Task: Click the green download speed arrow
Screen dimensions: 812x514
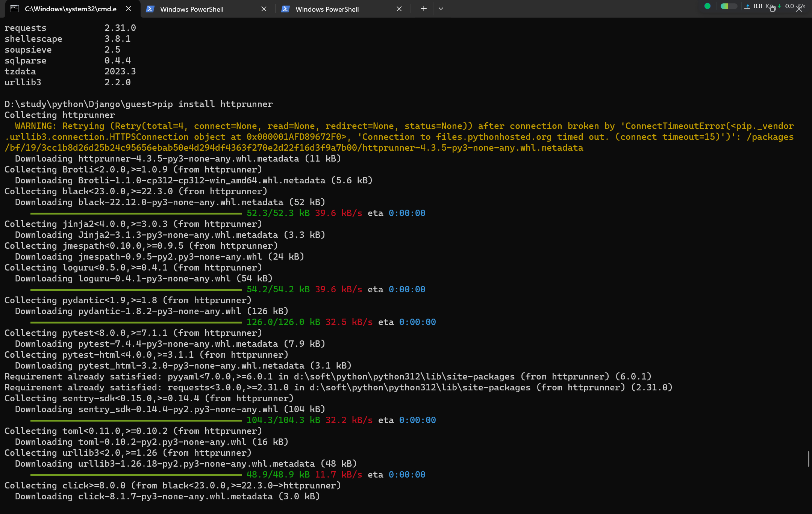Action: [x=780, y=6]
